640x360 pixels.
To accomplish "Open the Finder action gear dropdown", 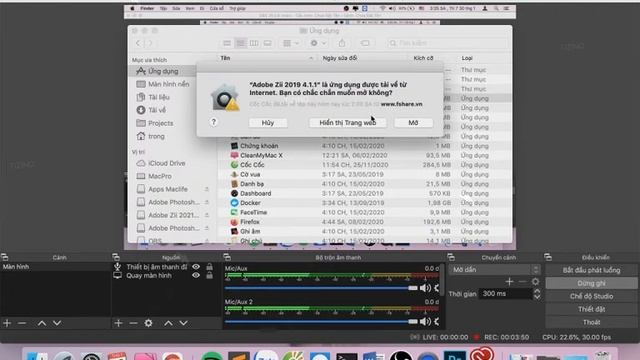I will point(318,43).
